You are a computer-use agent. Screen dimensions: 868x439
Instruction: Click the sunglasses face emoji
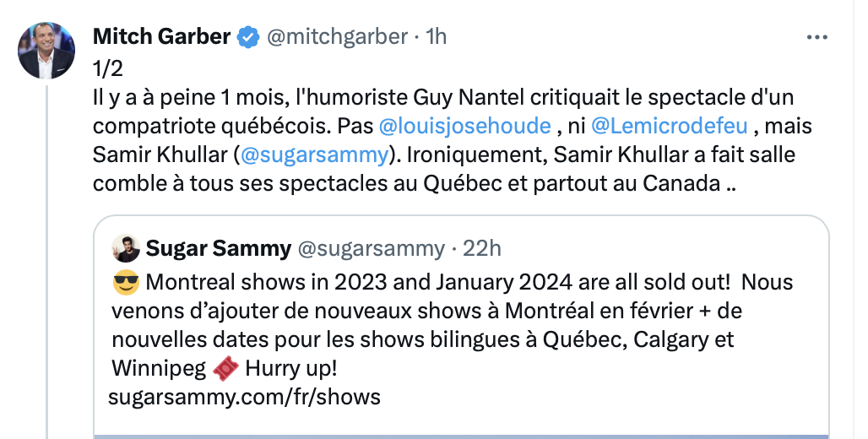coord(126,283)
